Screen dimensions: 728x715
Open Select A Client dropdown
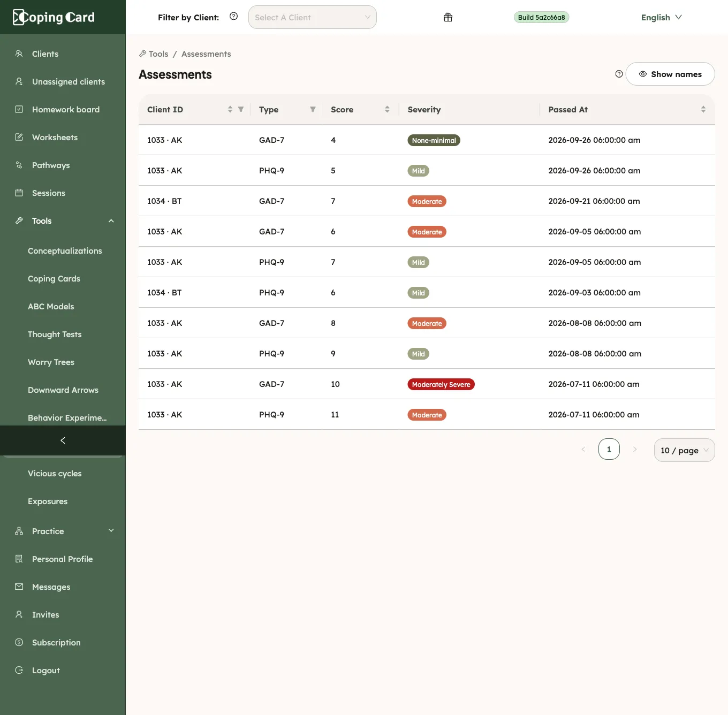313,17
